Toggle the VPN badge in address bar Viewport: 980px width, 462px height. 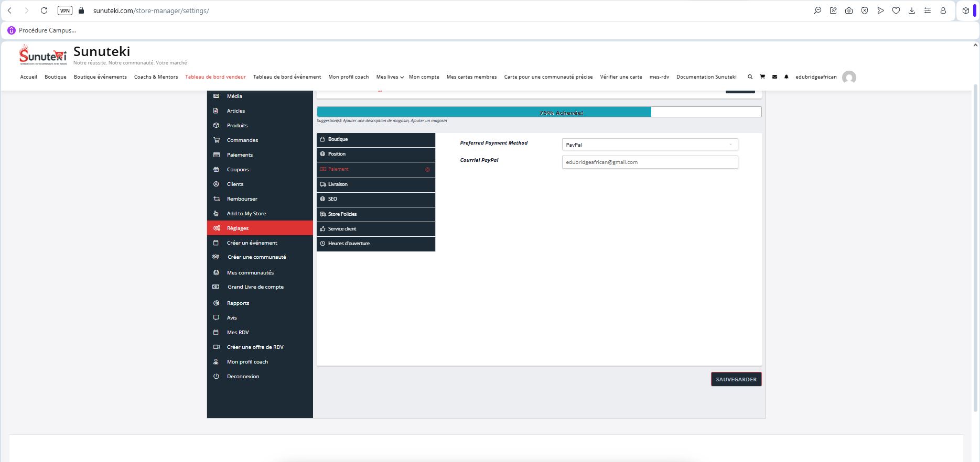click(x=64, y=10)
